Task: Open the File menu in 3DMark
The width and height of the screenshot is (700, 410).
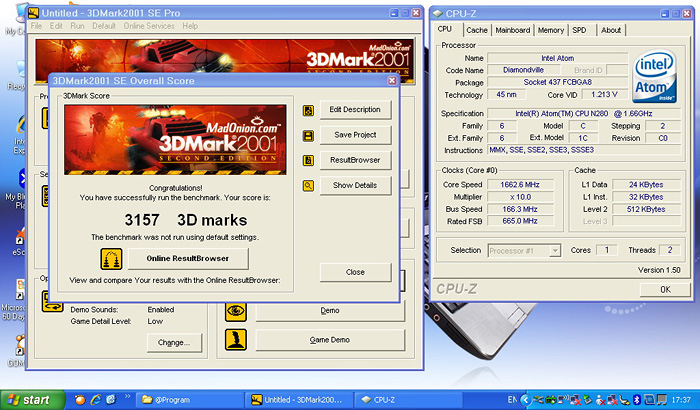Action: (x=36, y=26)
